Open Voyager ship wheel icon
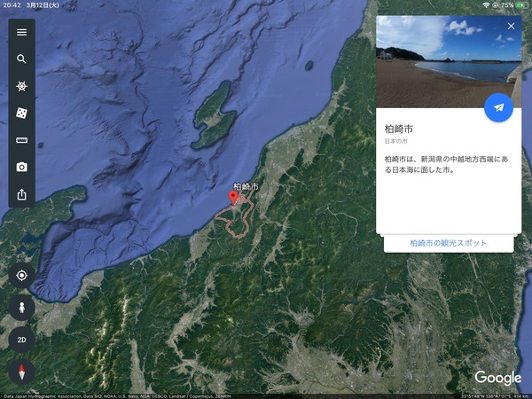This screenshot has width=532, height=399. (21, 86)
